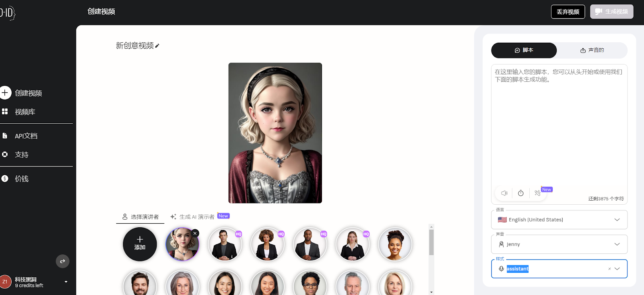Expand the Jenny voice dropdown

click(559, 244)
